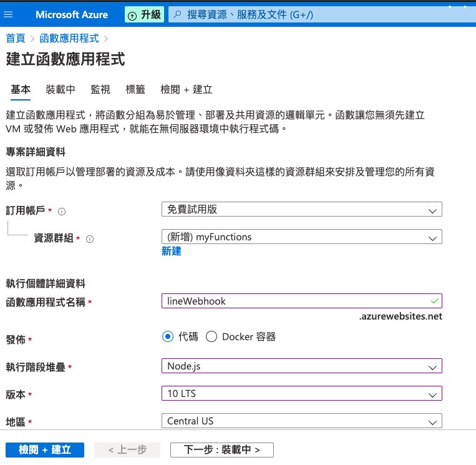Click 下一步 : 裝載中 button
The height and width of the screenshot is (465, 476).
[222, 450]
